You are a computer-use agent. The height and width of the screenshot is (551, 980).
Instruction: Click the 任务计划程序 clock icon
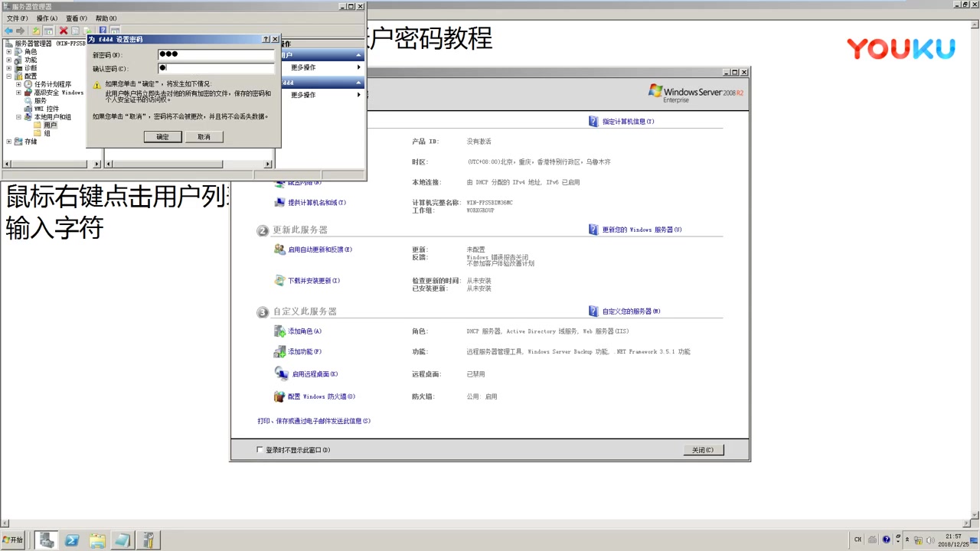pos(28,84)
